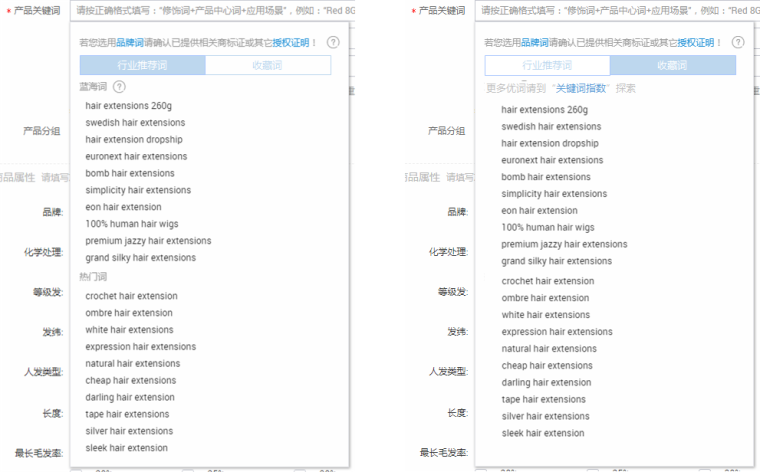Open 品牌词 link in right panel
Screen dimensions: 760x472
(x=536, y=43)
